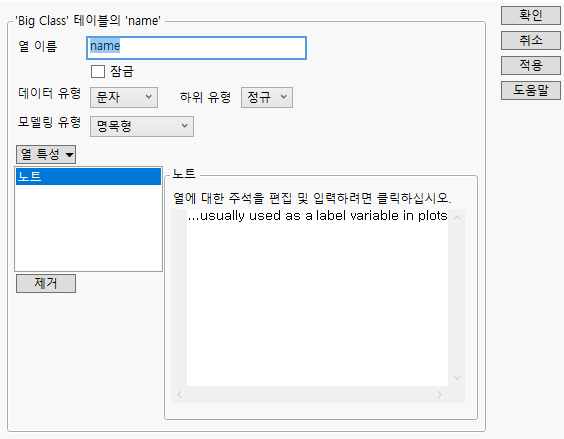Click the note scrollbar down arrow
Viewport: 564px width, 439px height.
pos(457,377)
